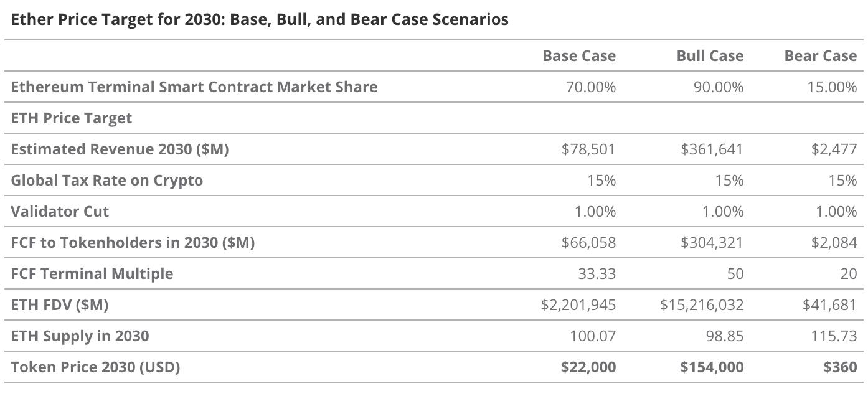Click the $22,000 base case token price
The height and width of the screenshot is (396, 868).
point(588,367)
